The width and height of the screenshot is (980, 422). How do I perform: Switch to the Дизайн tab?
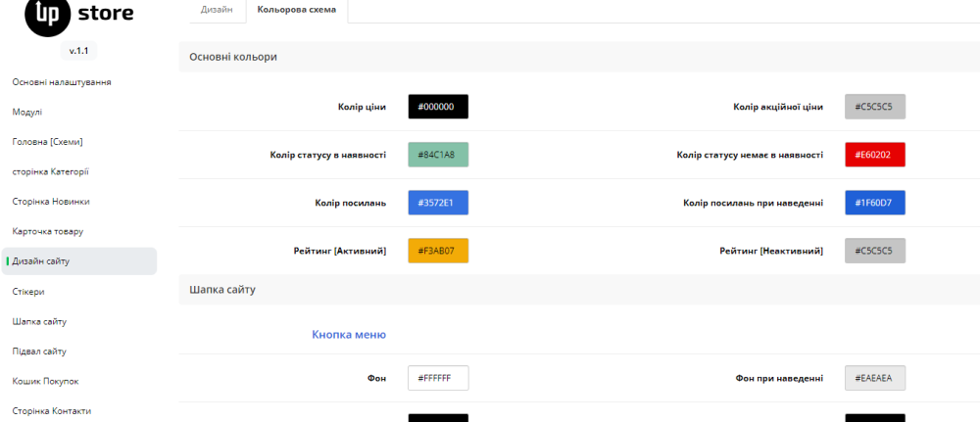pos(217,10)
